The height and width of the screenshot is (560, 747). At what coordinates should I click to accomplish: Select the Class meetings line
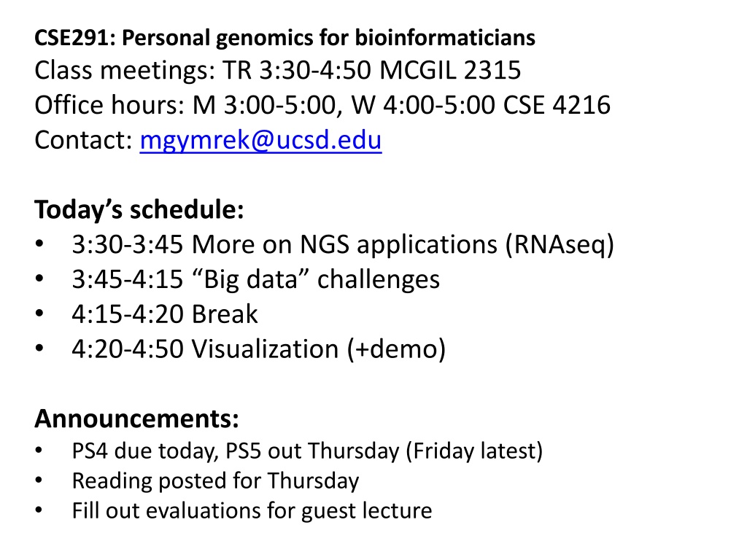click(278, 71)
